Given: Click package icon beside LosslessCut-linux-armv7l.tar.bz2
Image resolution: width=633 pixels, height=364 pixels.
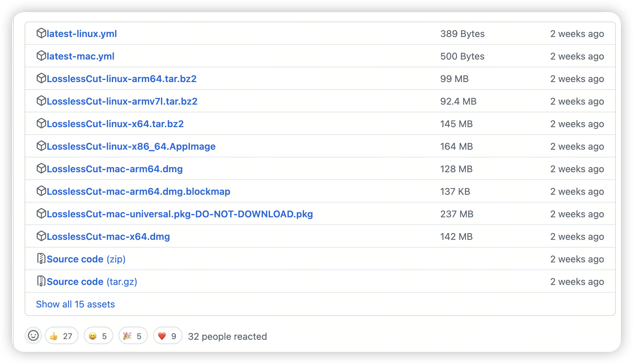Looking at the screenshot, I should [41, 101].
